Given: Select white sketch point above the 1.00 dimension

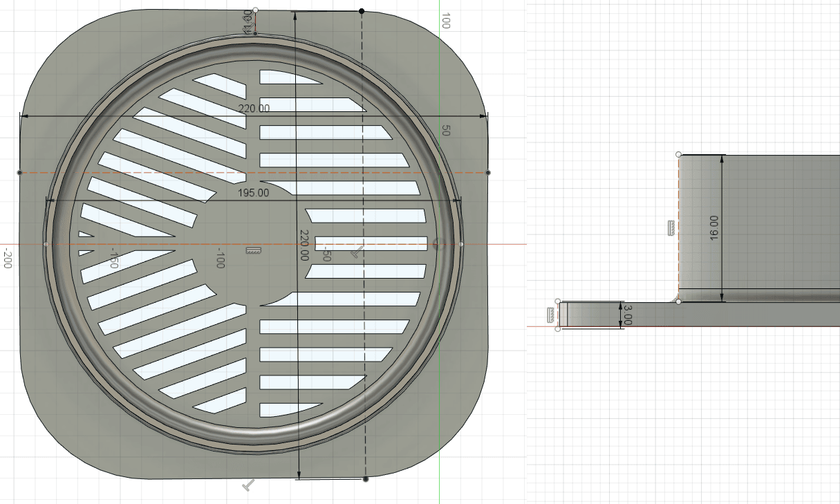Looking at the screenshot, I should tap(256, 10).
